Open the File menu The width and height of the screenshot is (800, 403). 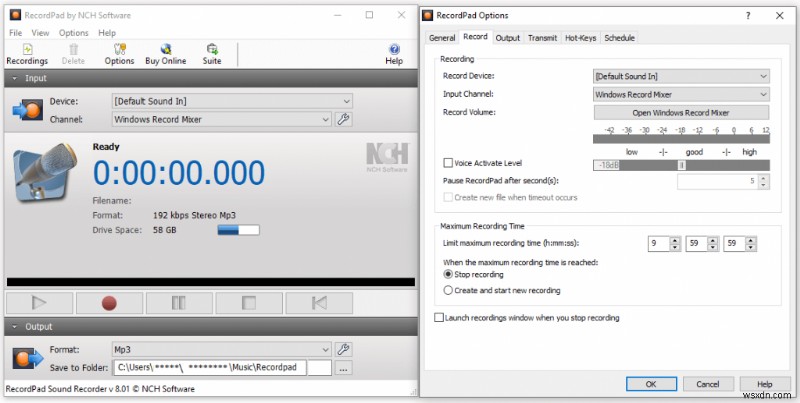[15, 33]
